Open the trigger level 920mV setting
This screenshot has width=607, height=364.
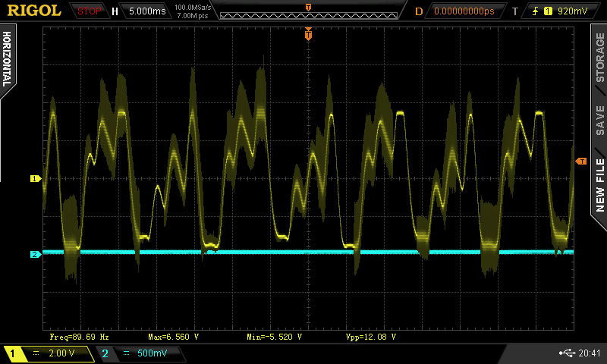pos(572,11)
